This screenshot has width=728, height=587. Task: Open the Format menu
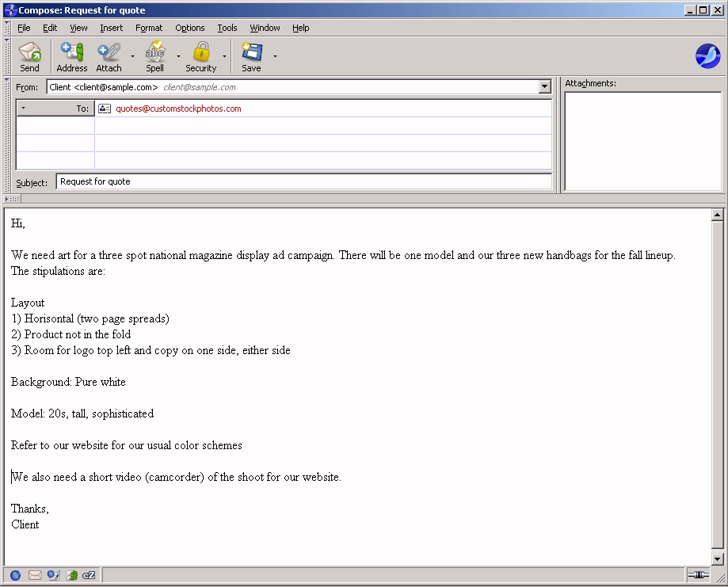(149, 28)
